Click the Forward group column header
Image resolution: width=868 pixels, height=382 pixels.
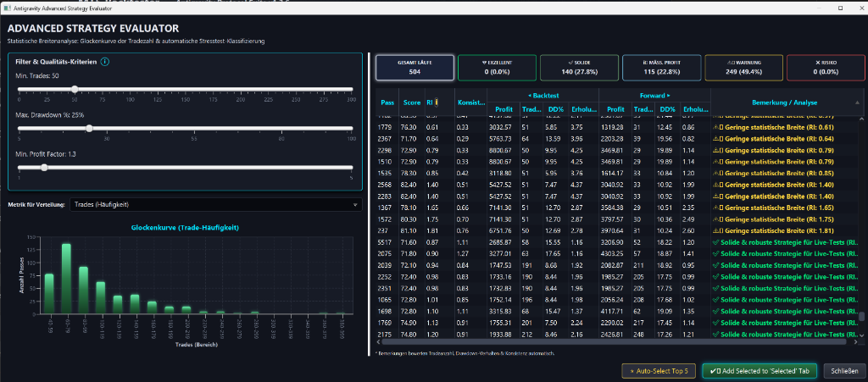[654, 95]
